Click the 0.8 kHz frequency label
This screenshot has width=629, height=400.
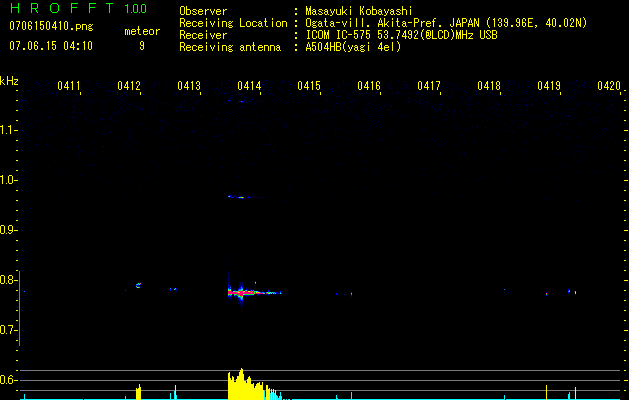(x=8, y=280)
